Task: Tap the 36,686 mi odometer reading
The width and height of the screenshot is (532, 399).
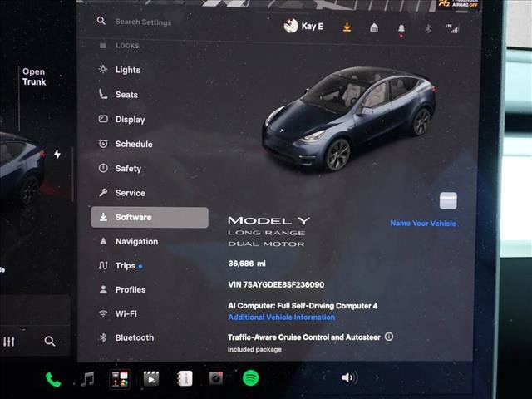Action: coord(247,264)
